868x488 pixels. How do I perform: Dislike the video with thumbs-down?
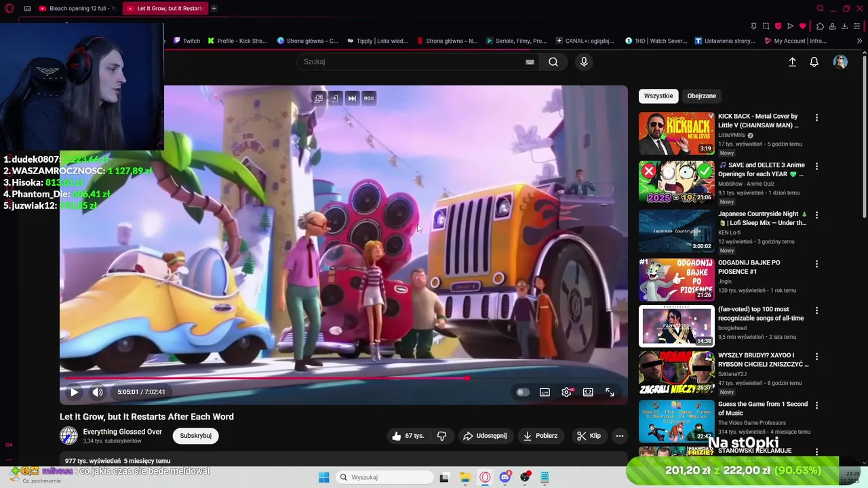click(441, 436)
